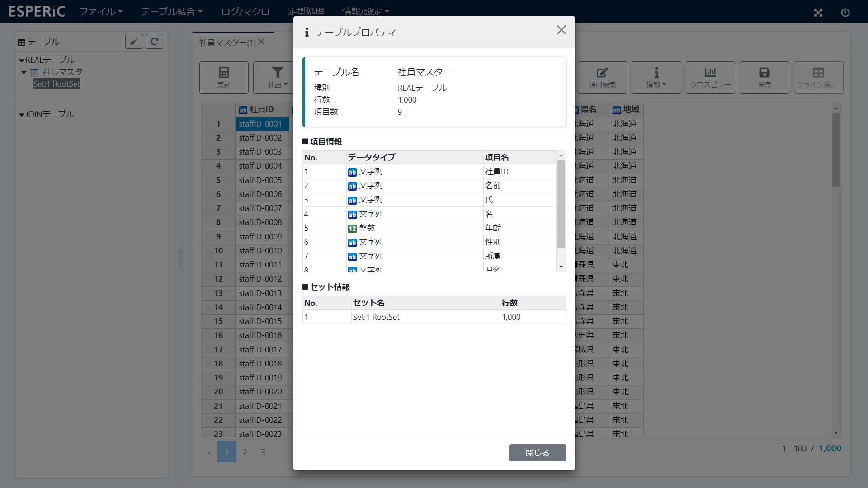868x488 pixels.
Task: Click the 集計 calculator icon button
Action: (x=224, y=73)
